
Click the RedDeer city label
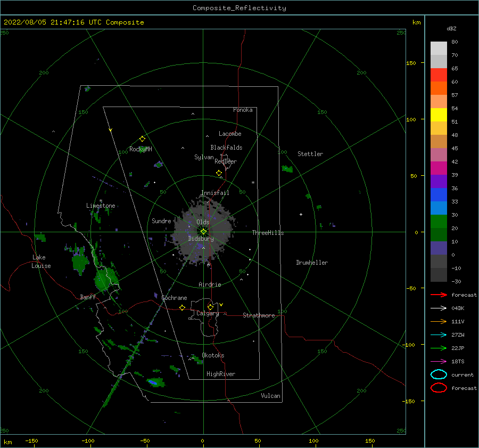226,161
